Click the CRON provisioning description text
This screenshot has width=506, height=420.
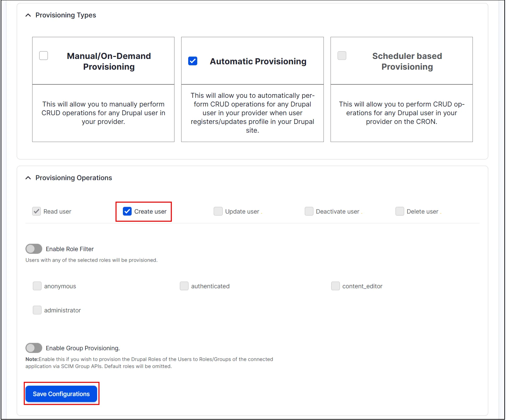pyautogui.click(x=402, y=113)
